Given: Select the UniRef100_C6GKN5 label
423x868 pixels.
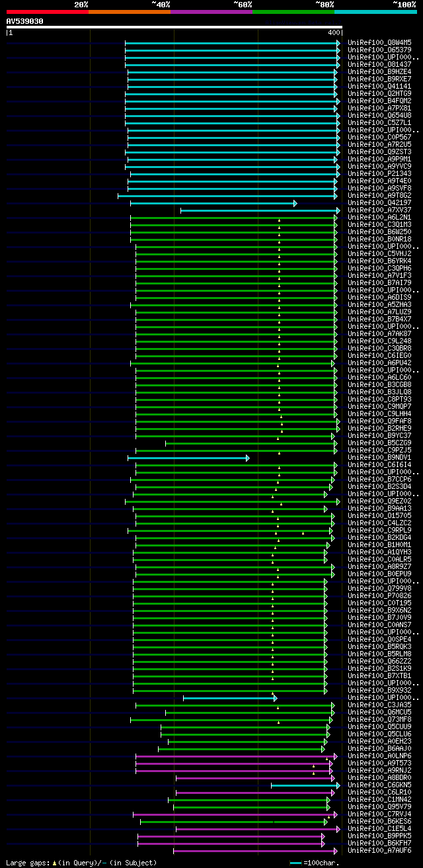Looking at the screenshot, I should pos(379,785).
